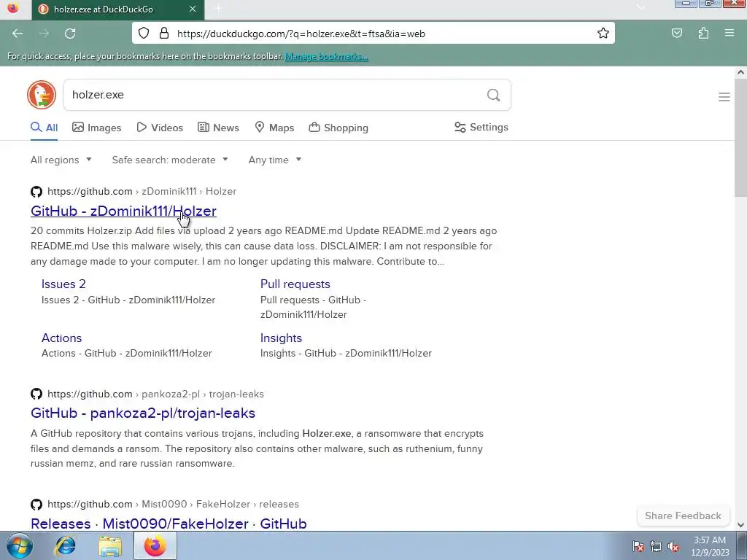Click the muted speaker tray icon
The image size is (747, 560).
673,546
